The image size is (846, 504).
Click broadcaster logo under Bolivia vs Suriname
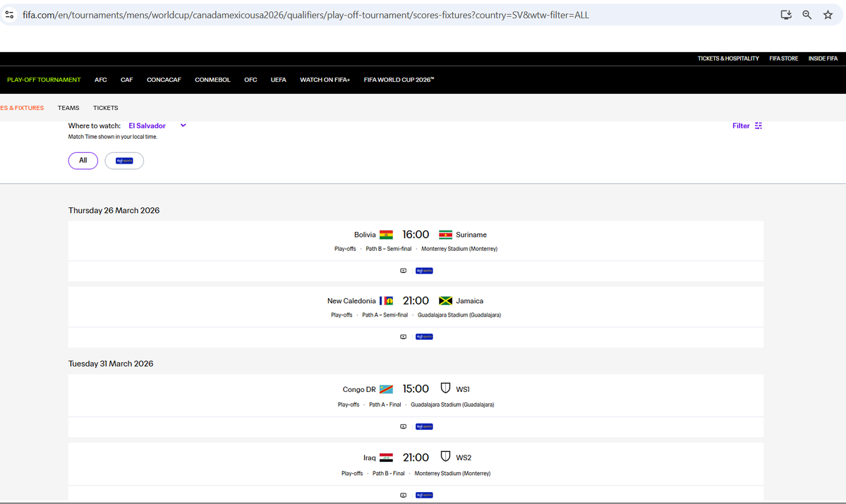(424, 271)
